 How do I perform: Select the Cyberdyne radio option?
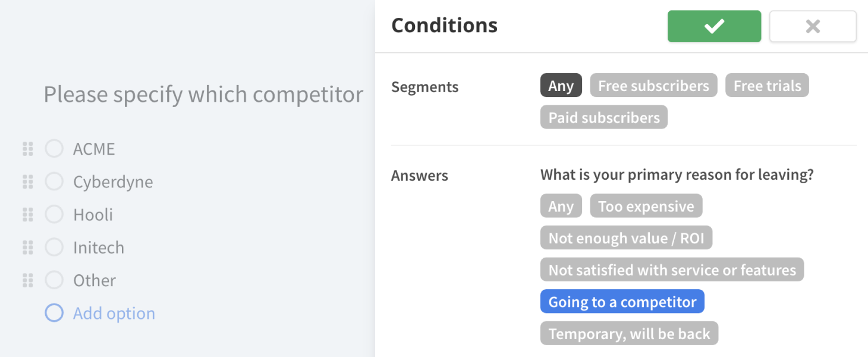tap(54, 182)
